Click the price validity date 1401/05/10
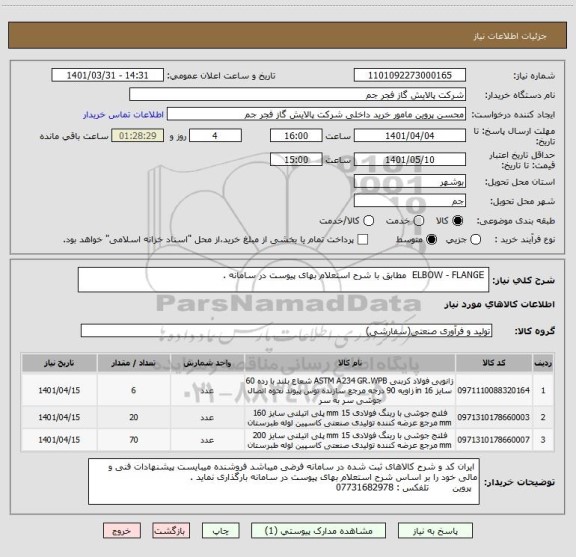Viewport: 576px width, 557px height. 410,159
